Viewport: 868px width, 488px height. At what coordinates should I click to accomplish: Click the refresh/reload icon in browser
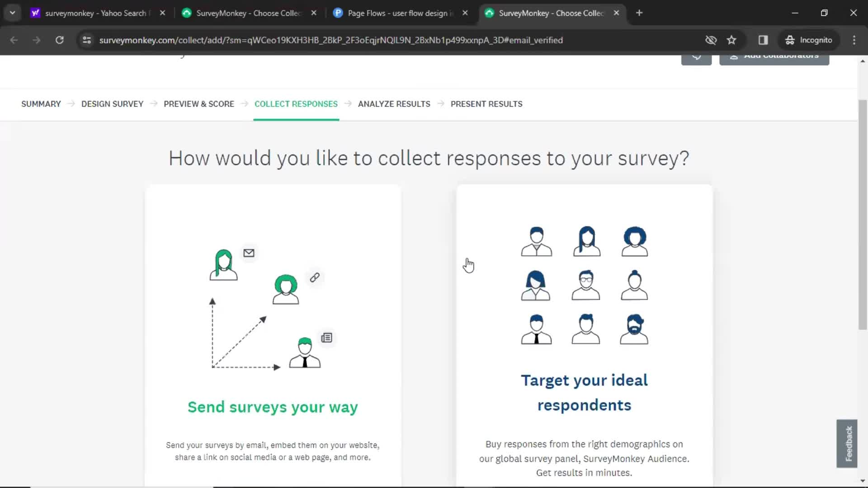click(x=59, y=40)
